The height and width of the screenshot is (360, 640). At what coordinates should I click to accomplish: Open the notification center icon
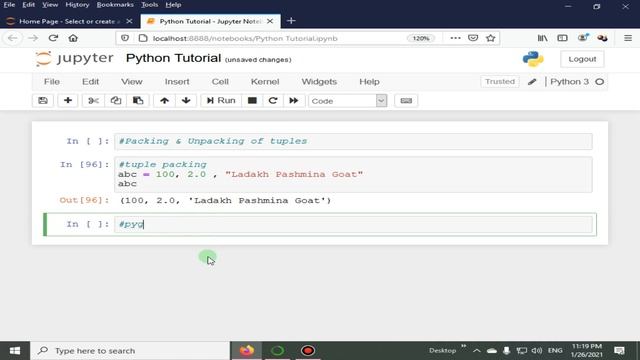(619, 351)
